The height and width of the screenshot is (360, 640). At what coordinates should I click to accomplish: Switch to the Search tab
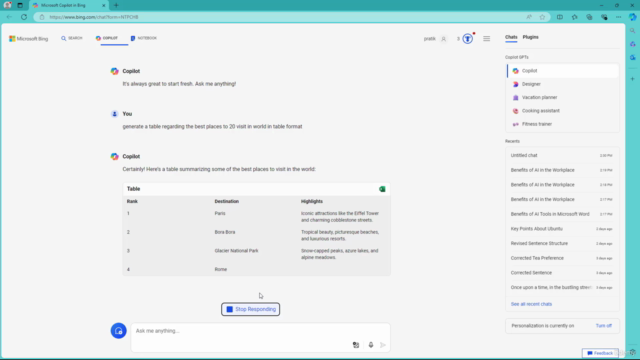(72, 38)
